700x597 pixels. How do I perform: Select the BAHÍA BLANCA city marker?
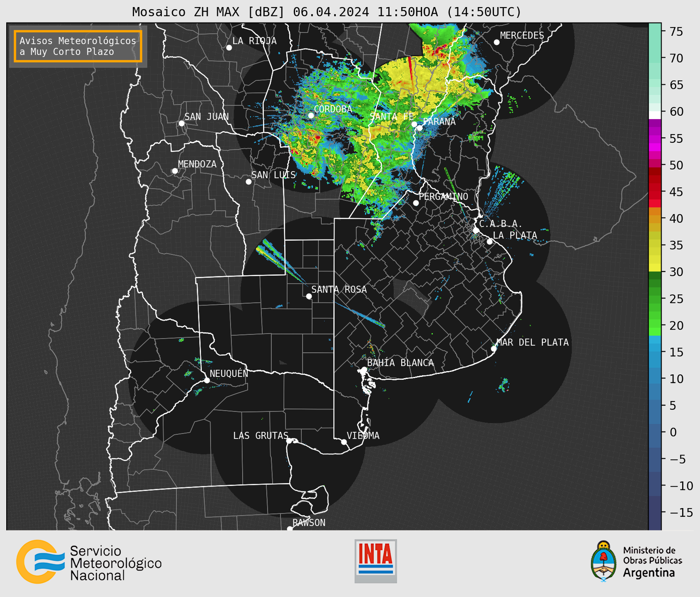click(x=364, y=369)
